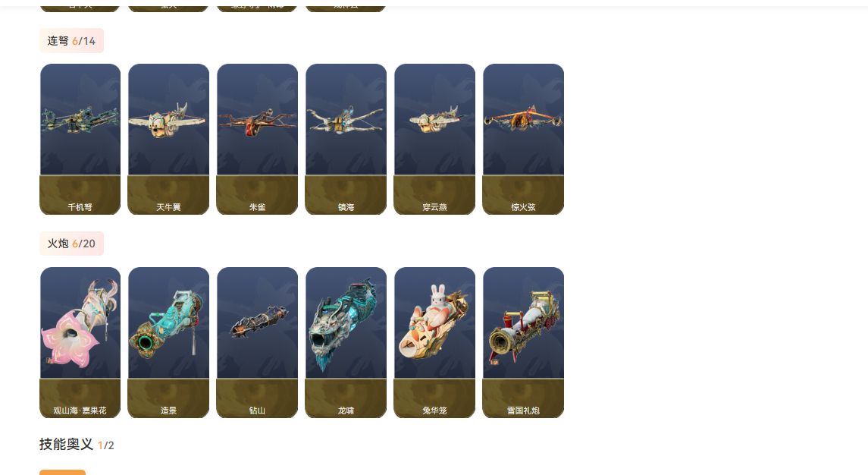Click the 技能奥义 1/2 section heading
This screenshot has height=475, width=868.
pos(77,445)
